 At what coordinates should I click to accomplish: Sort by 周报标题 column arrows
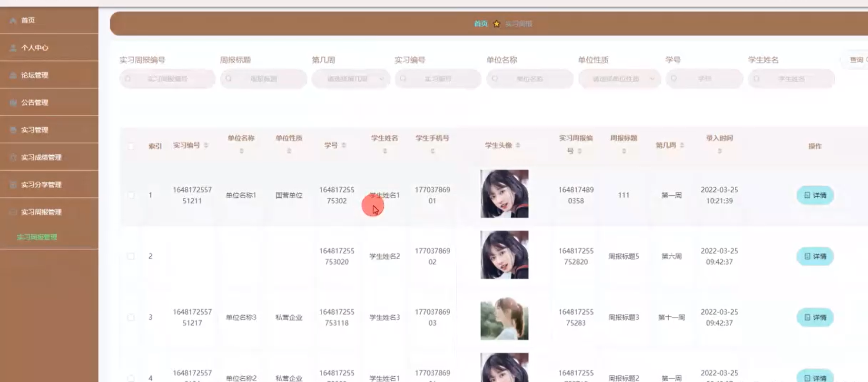pos(624,151)
